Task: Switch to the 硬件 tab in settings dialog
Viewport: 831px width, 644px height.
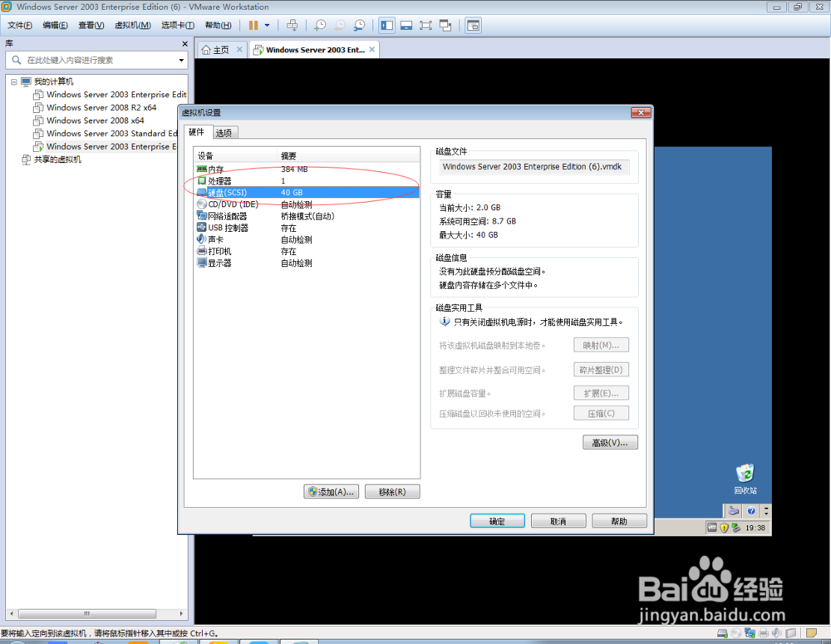Action: coord(197,132)
